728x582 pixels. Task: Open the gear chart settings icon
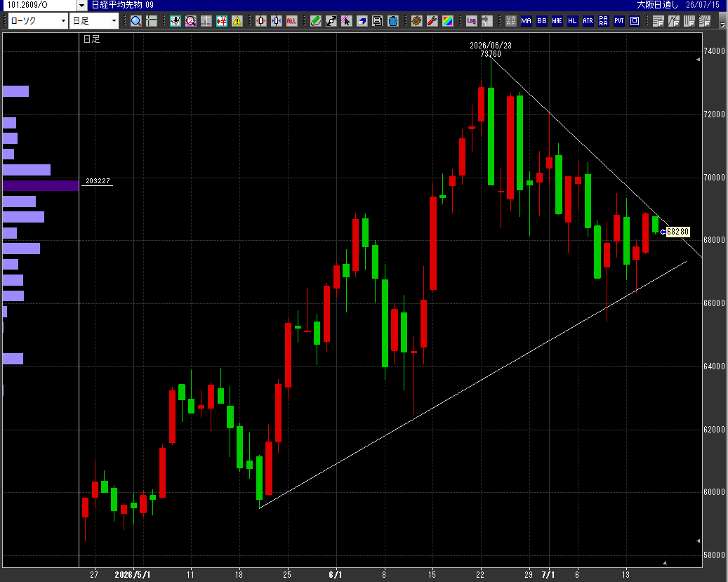tap(417, 21)
